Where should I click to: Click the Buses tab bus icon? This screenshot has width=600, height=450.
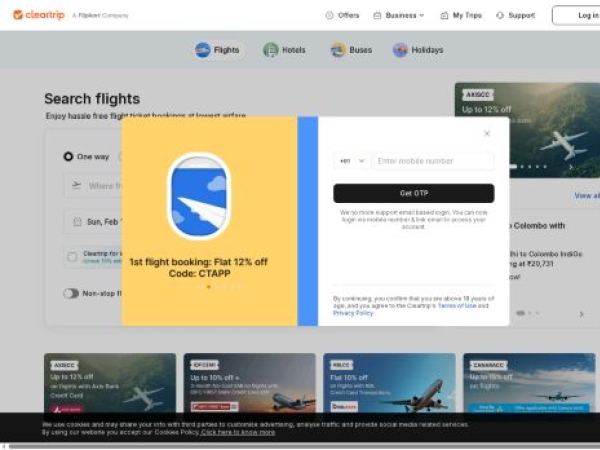tap(338, 50)
